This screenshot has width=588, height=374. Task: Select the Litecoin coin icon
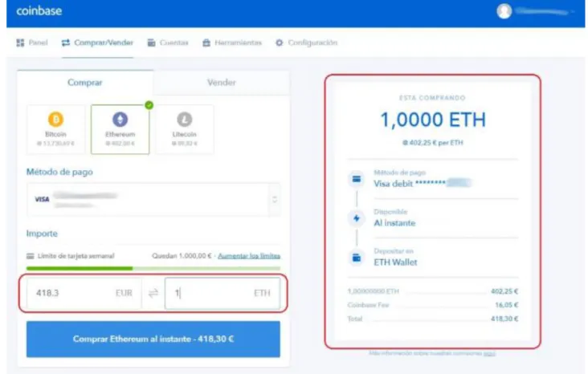click(185, 120)
